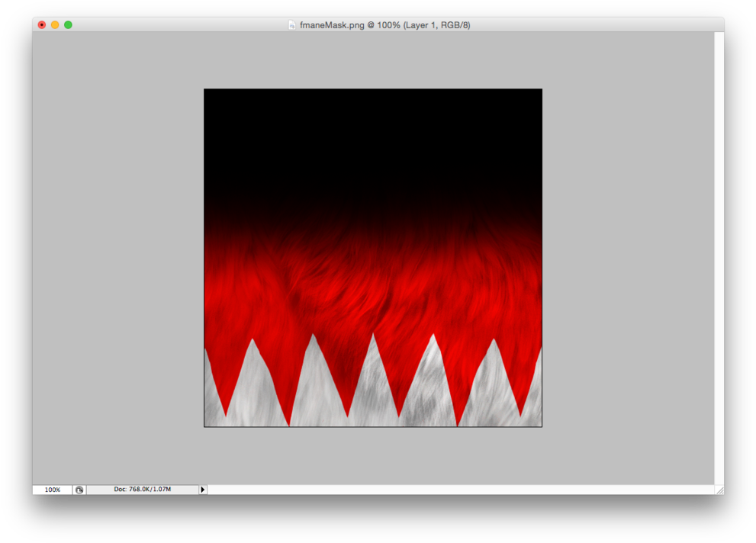Close the fmaneMask.png document window

point(42,24)
